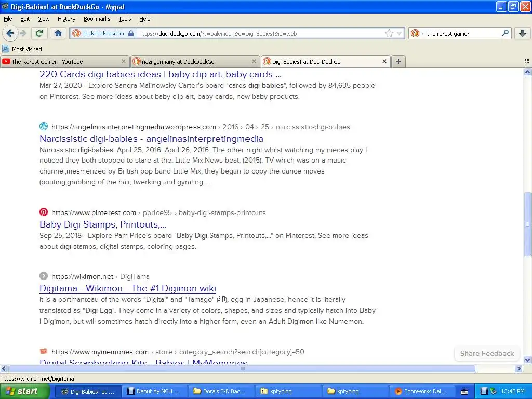The image size is (532, 399).
Task: Click the wikimon.net result favicon
Action: click(44, 276)
